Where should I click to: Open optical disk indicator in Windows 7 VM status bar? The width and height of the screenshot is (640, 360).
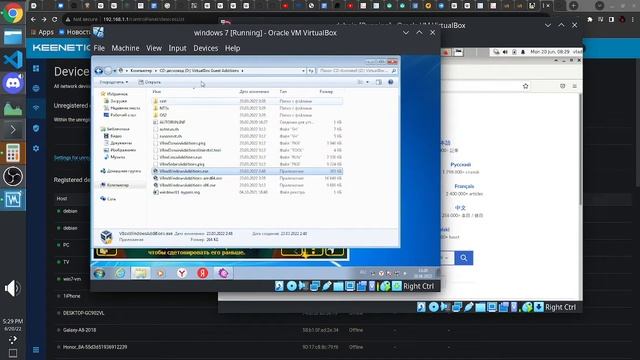291,286
